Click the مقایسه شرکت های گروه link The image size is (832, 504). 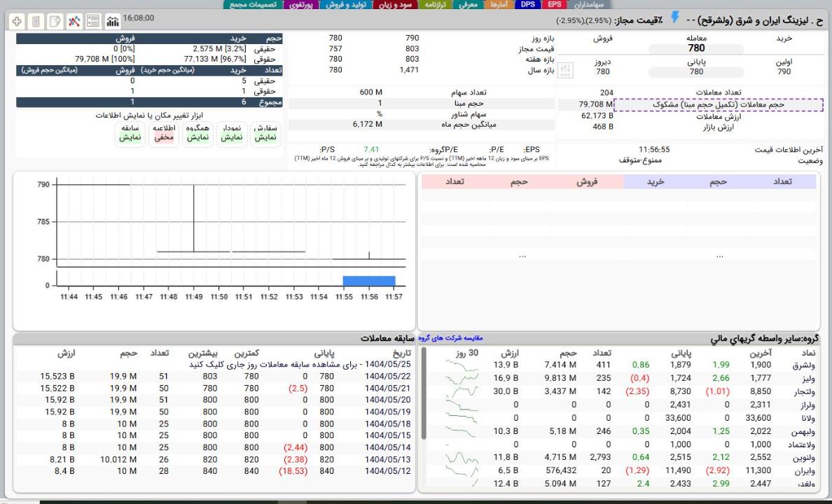click(x=450, y=338)
